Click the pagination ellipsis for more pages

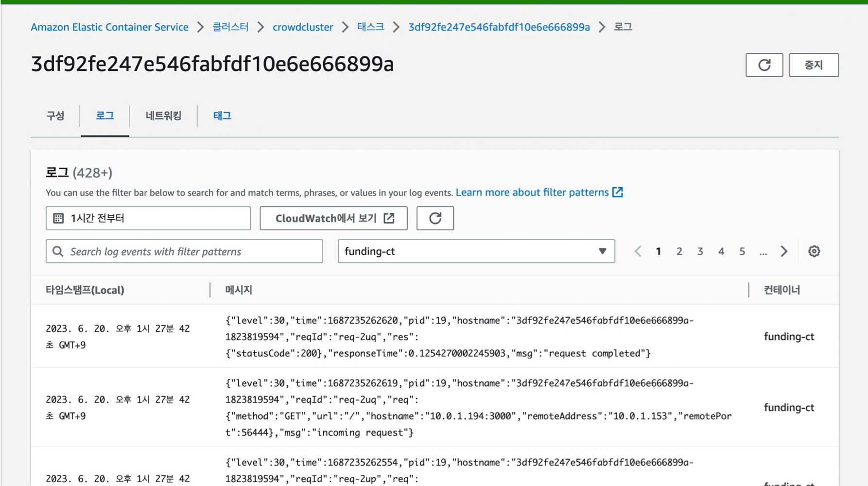click(763, 252)
